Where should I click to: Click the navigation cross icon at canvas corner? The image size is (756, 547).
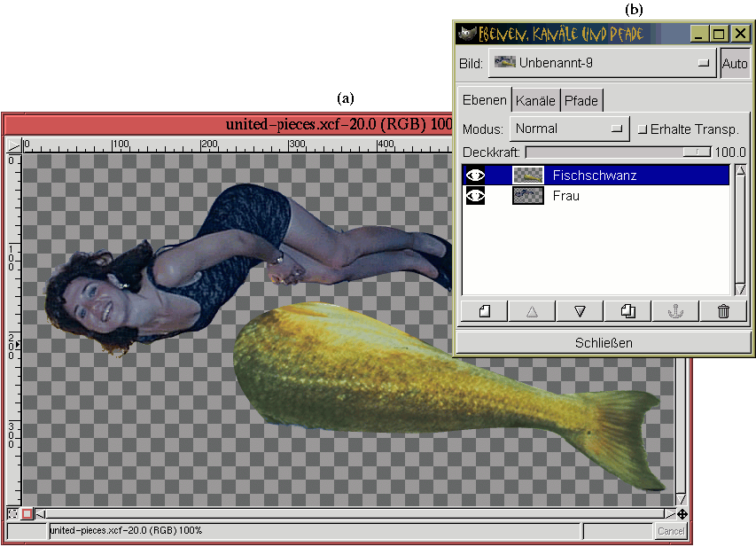(x=682, y=514)
